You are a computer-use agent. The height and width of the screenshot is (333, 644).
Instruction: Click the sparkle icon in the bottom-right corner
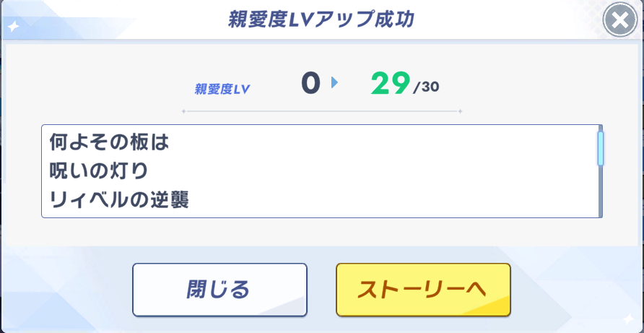pos(627,319)
